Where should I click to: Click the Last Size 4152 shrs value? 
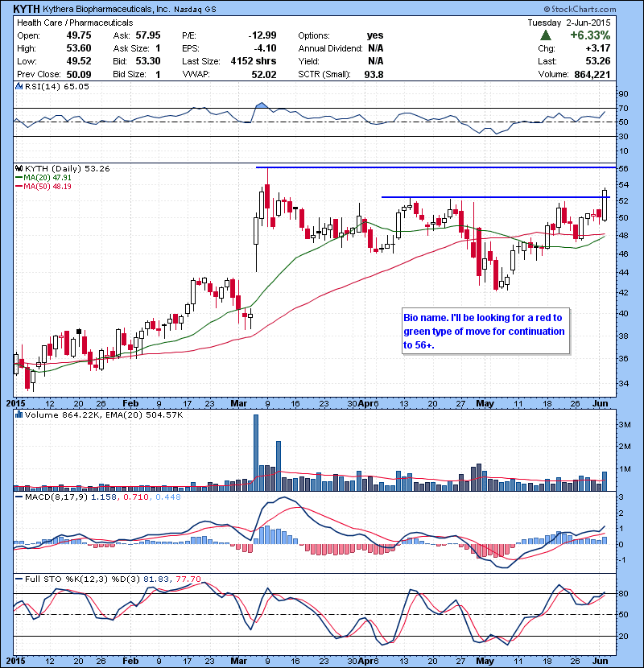point(254,61)
